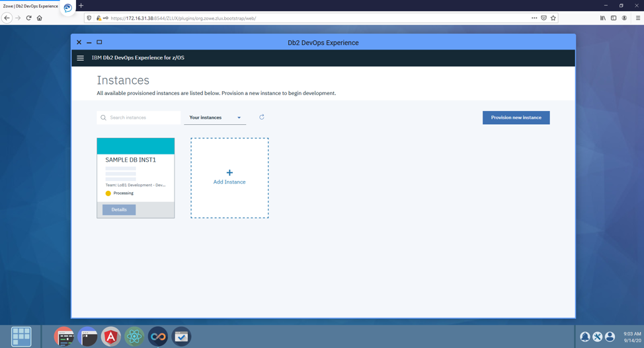644x348 pixels.
Task: Open the Firefox account icon
Action: (x=624, y=18)
